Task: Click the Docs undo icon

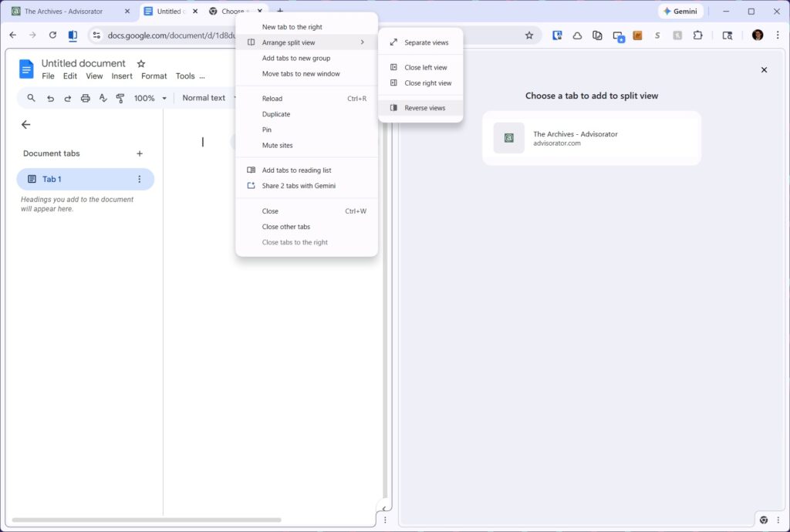Action: pos(50,99)
